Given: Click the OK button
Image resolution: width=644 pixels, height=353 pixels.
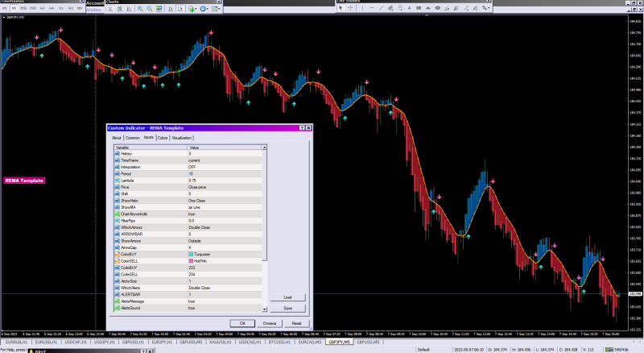Looking at the screenshot, I should pyautogui.click(x=242, y=323).
